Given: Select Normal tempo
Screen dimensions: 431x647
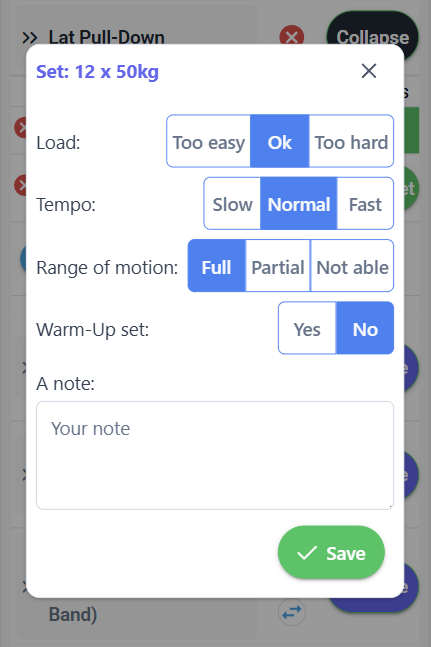Looking at the screenshot, I should pyautogui.click(x=299, y=203).
